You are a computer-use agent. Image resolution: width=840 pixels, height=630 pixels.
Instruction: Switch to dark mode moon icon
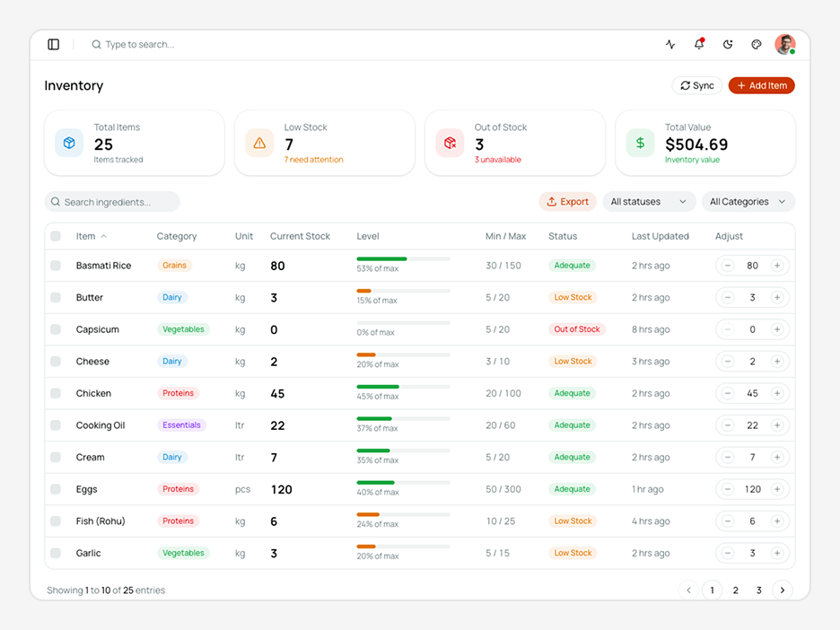728,45
